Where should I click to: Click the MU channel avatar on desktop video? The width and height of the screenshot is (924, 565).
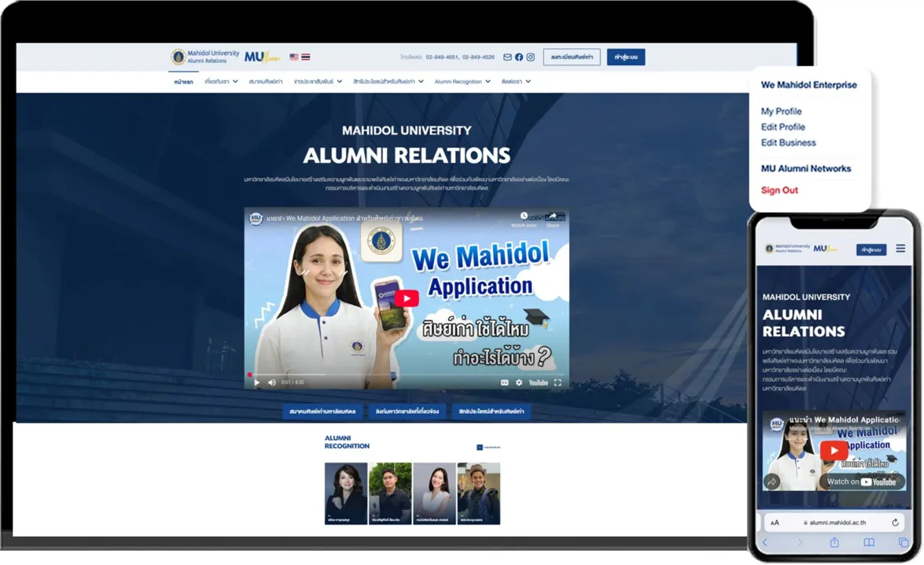click(x=256, y=218)
